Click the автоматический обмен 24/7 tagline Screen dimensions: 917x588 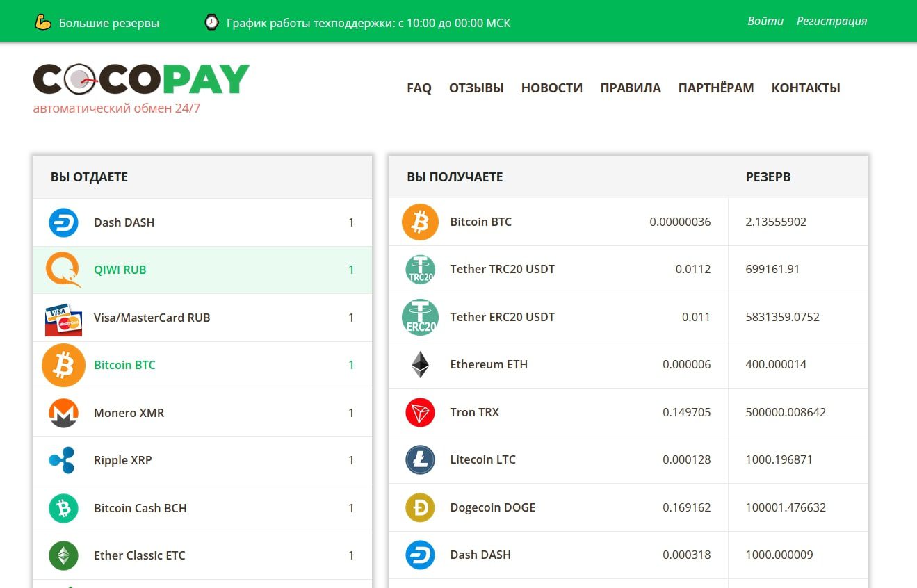coord(117,108)
